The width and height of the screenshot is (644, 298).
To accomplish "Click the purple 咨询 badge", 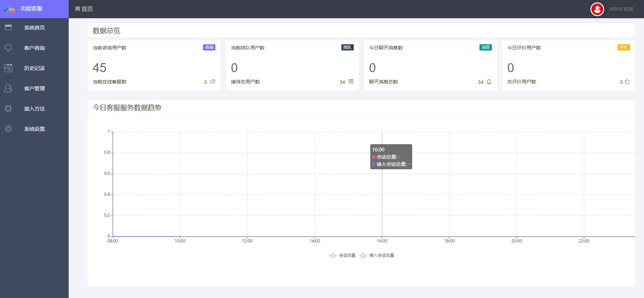I will click(209, 47).
